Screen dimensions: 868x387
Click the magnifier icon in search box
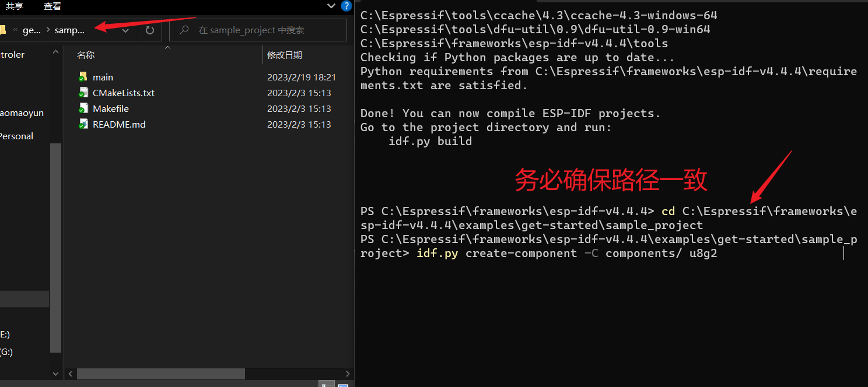[x=184, y=30]
